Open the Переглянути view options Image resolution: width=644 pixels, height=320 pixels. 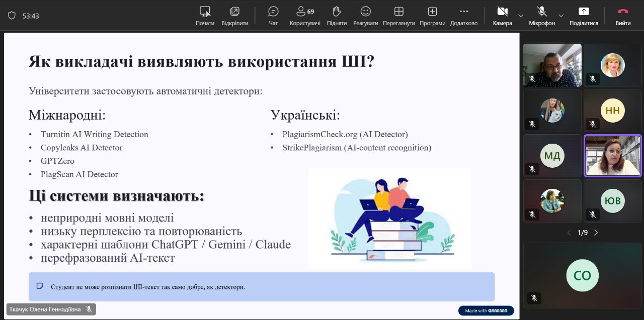398,15
